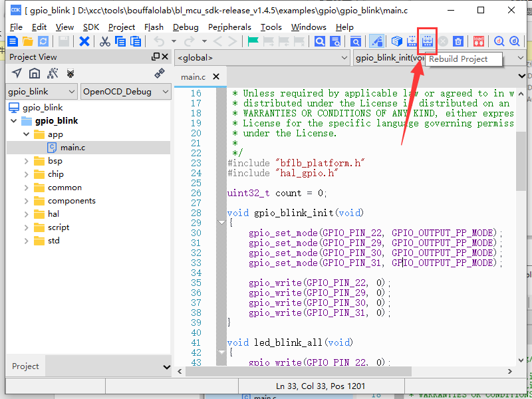
Task: Click the Undo arrow icon
Action: pyautogui.click(x=159, y=41)
